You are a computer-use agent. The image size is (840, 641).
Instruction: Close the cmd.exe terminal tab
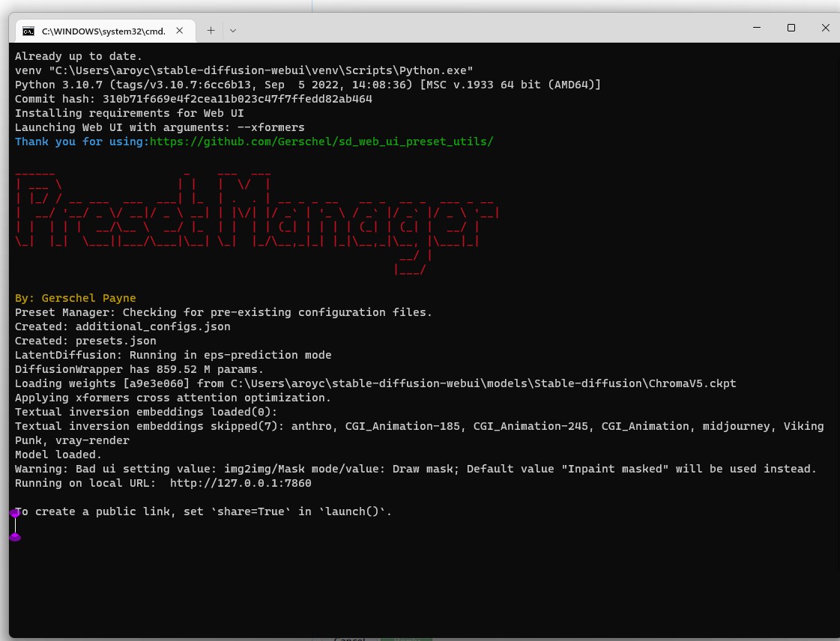179,31
